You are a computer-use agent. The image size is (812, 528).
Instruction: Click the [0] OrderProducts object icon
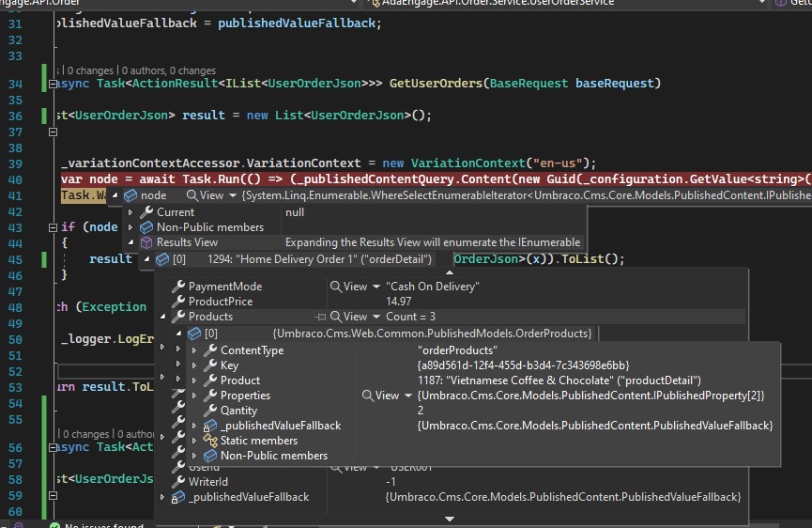[194, 334]
